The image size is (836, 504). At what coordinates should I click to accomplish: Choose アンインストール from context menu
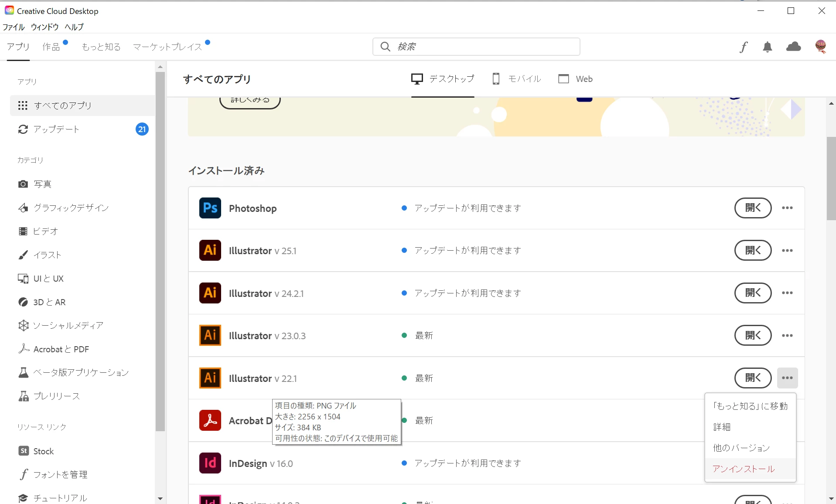click(x=750, y=469)
